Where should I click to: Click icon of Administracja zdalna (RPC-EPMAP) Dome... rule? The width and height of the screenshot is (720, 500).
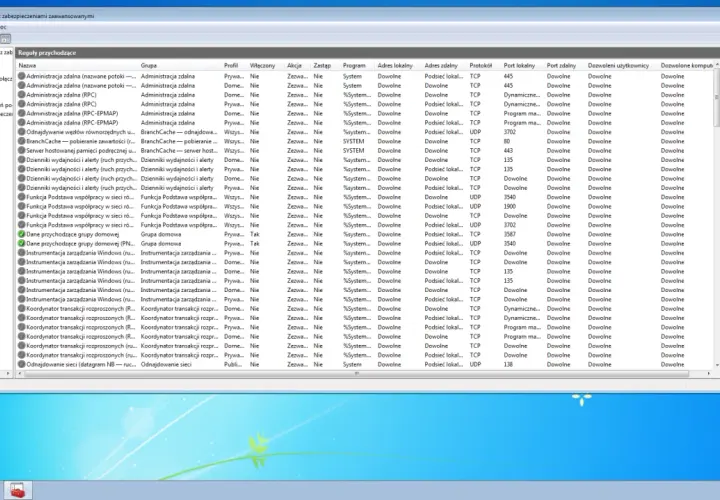point(21,113)
